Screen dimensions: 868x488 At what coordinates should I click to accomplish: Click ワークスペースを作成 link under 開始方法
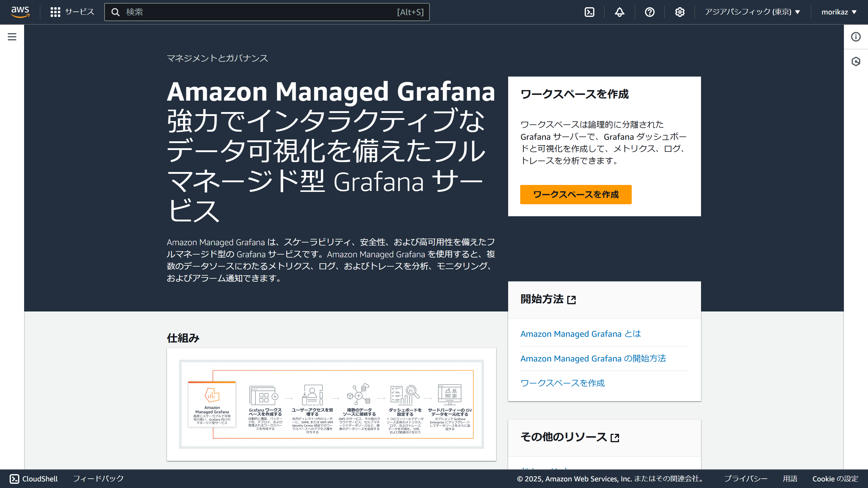[x=562, y=383]
